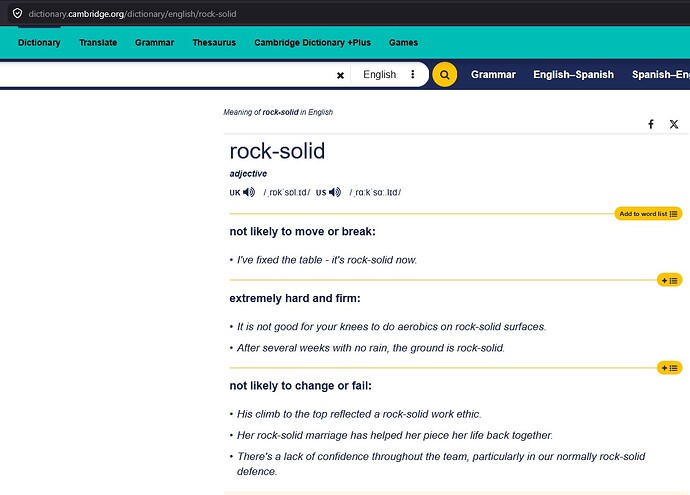This screenshot has height=495, width=690.
Task: Click example about lack of confidence in team
Action: pyautogui.click(x=441, y=464)
